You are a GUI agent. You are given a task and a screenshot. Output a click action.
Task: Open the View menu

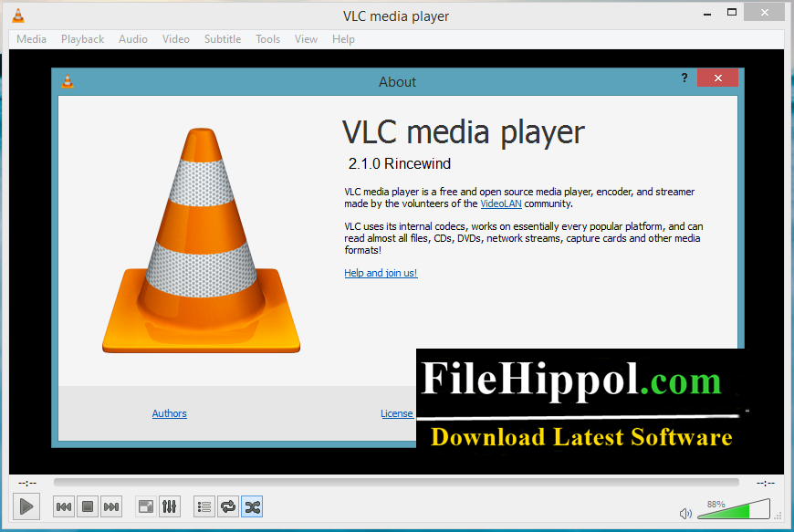pyautogui.click(x=306, y=39)
